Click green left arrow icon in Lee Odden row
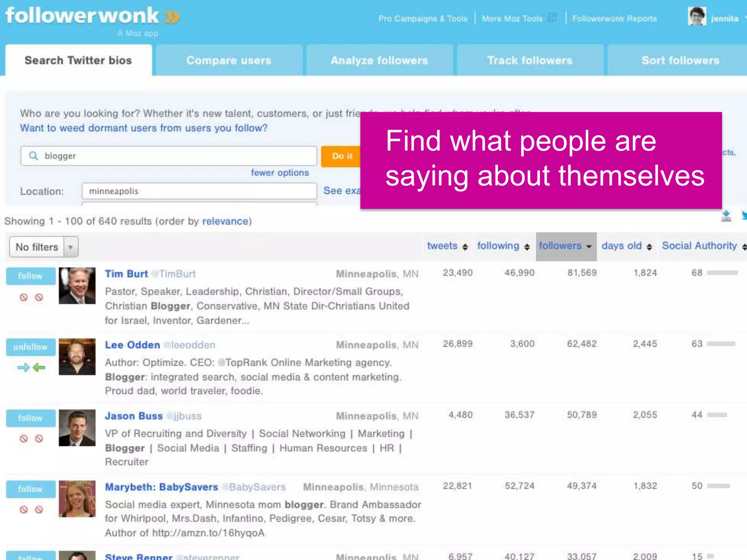Viewport: 747px width, 560px height. pos(39,367)
